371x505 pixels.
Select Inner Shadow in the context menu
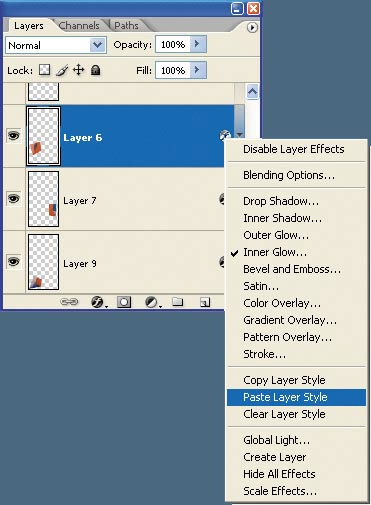pyautogui.click(x=296, y=218)
